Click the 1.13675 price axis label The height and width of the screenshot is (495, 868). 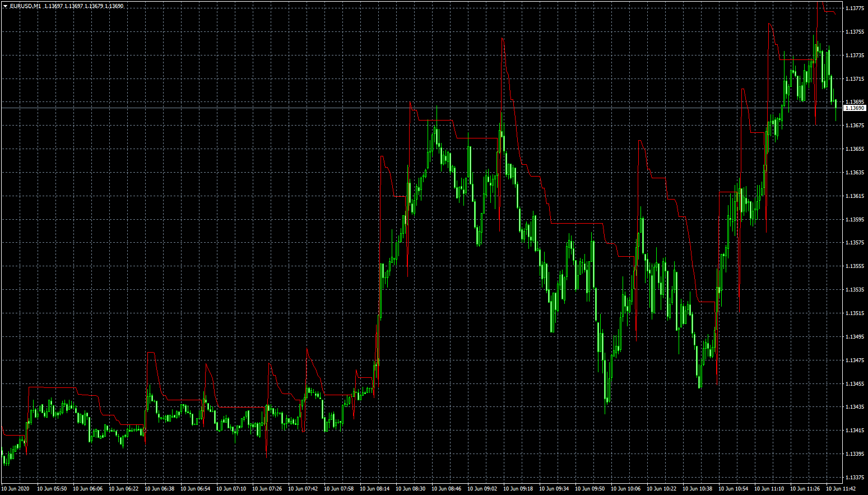[855, 126]
